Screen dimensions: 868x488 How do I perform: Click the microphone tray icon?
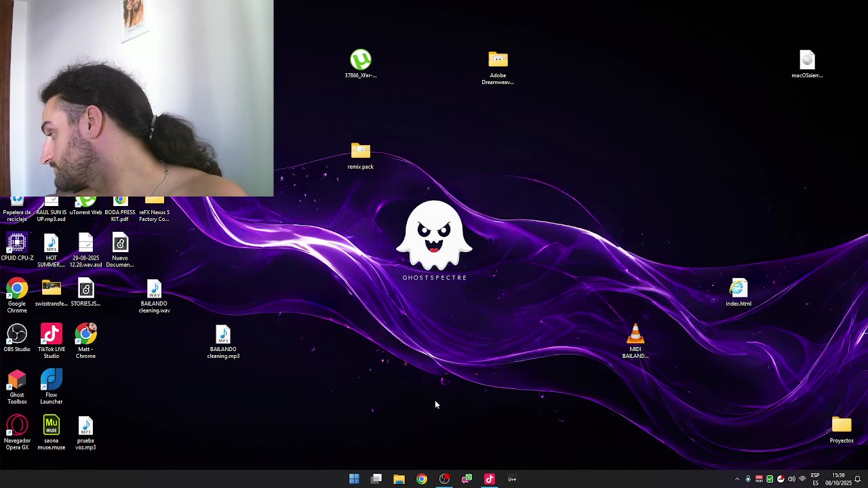pyautogui.click(x=748, y=479)
